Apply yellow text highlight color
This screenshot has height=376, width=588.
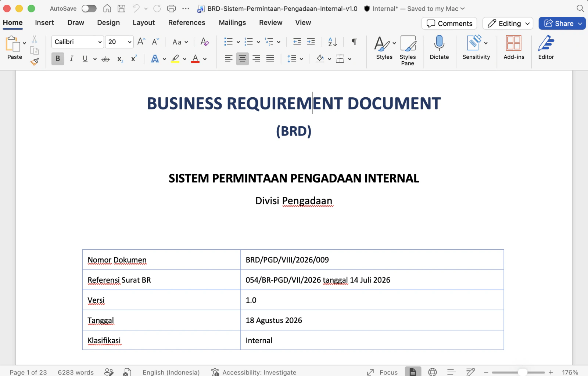point(175,59)
